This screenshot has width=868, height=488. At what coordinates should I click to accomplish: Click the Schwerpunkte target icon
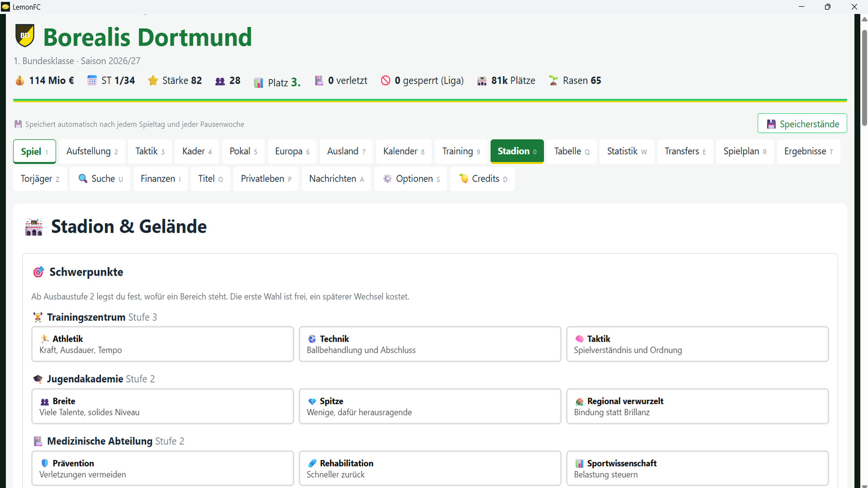click(38, 272)
